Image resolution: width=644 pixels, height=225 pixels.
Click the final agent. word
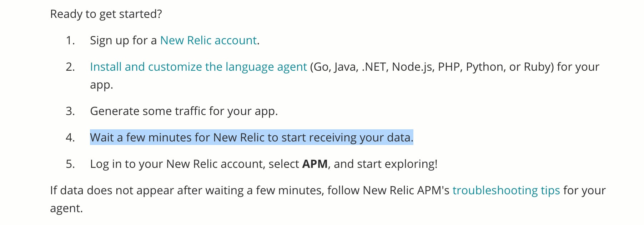point(66,209)
